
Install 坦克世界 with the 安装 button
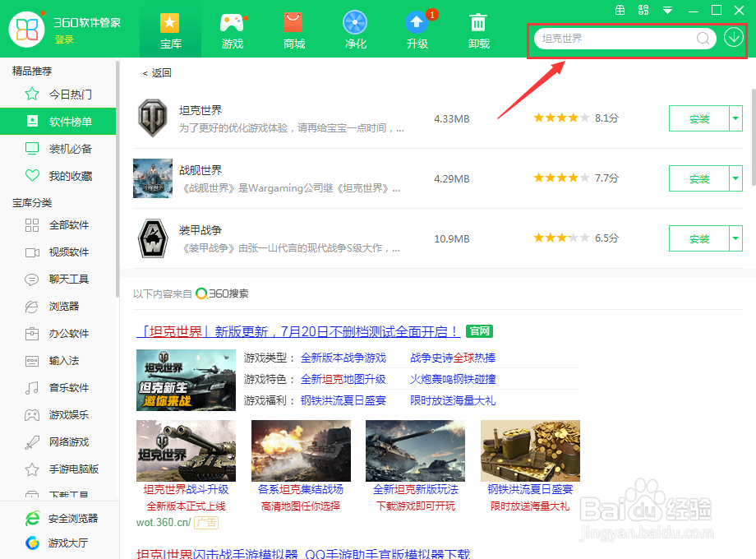pos(698,118)
